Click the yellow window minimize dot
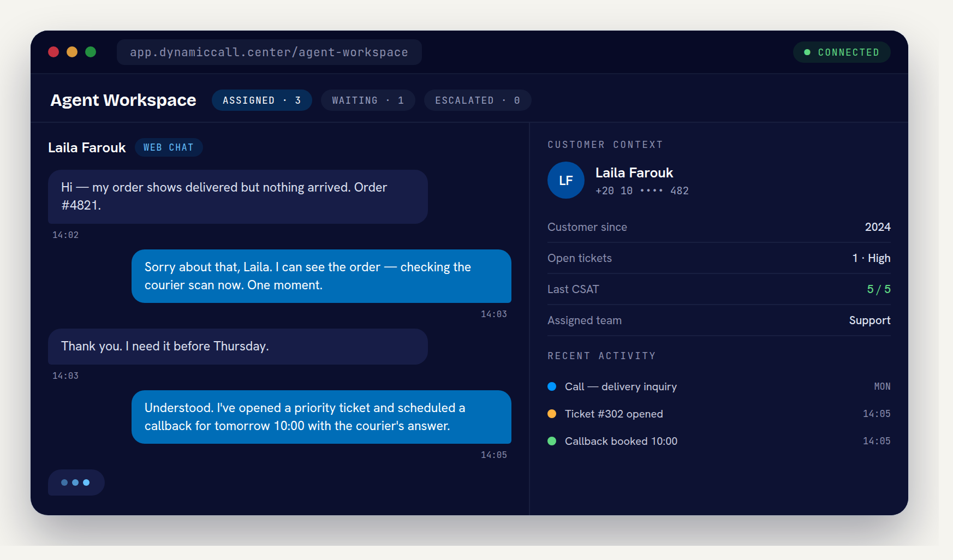 (72, 52)
